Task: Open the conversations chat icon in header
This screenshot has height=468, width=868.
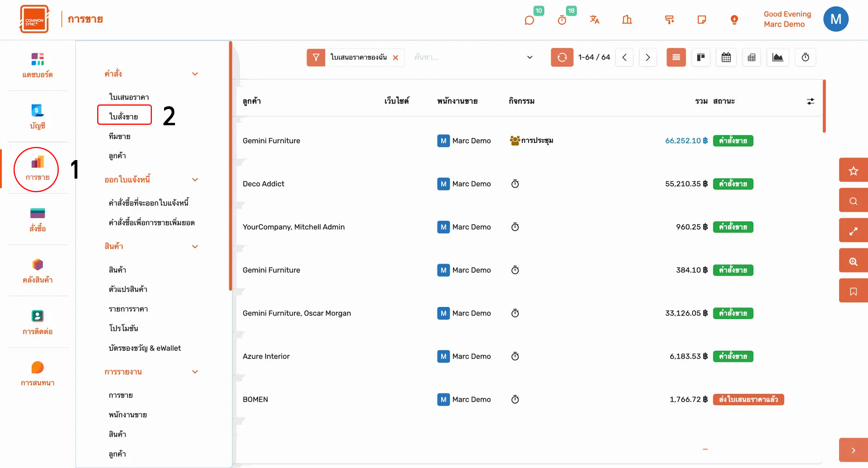Action: pyautogui.click(x=529, y=20)
